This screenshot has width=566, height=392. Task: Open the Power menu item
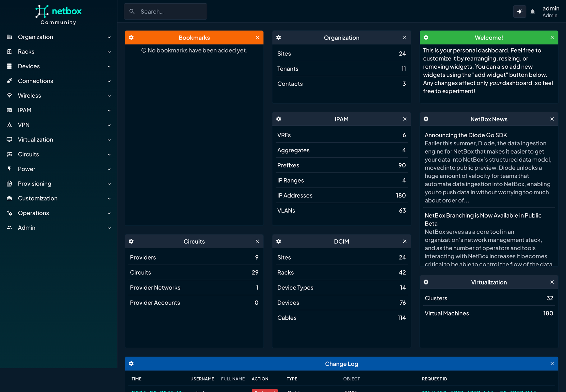[59, 169]
